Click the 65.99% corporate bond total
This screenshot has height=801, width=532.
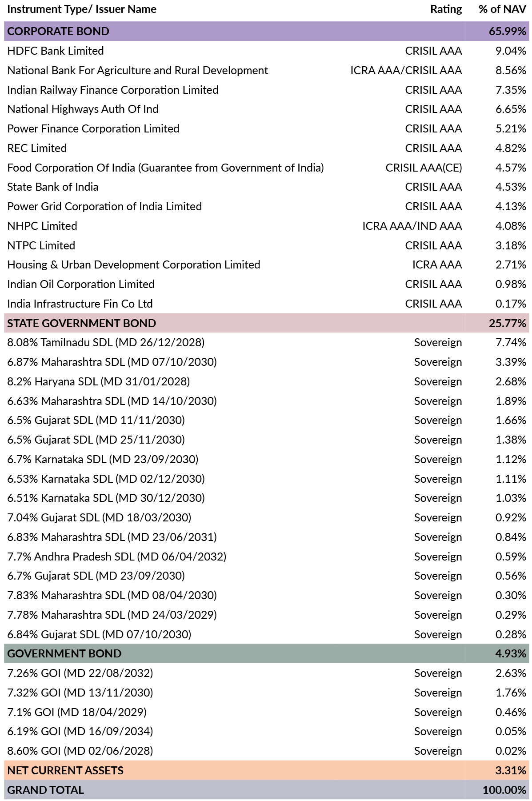[507, 31]
